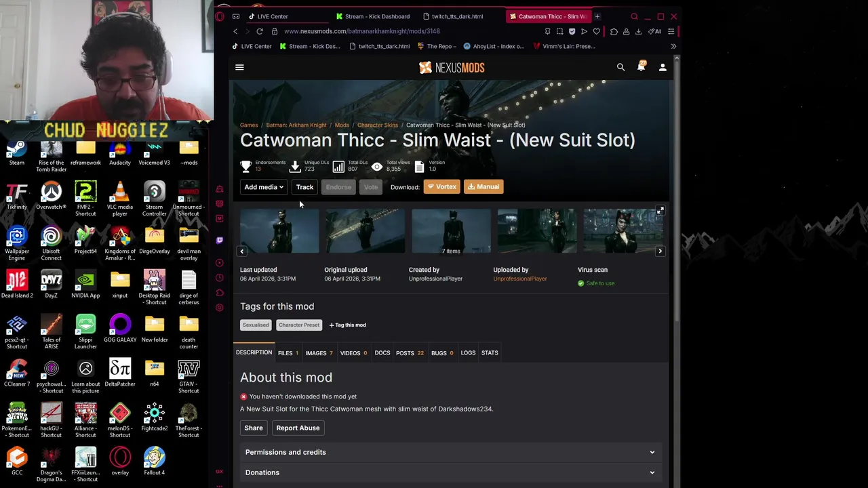Open the Audacity desktop icon
The height and width of the screenshot is (488, 868).
(120, 153)
